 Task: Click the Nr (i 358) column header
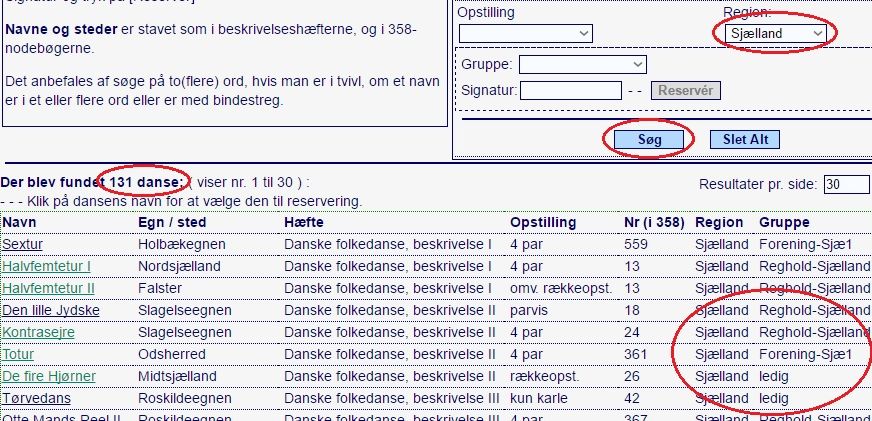654,222
